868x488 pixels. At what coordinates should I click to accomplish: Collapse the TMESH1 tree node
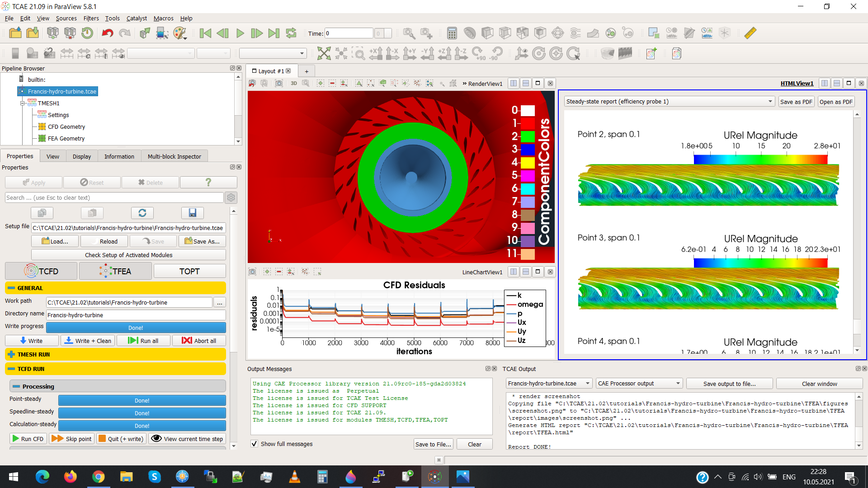click(22, 103)
